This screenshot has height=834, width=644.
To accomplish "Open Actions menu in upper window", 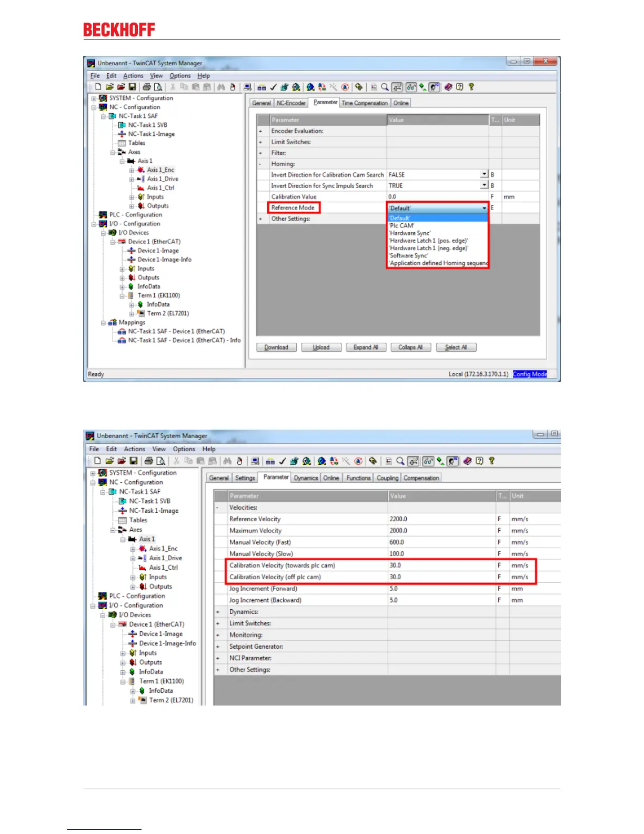I will pos(133,76).
